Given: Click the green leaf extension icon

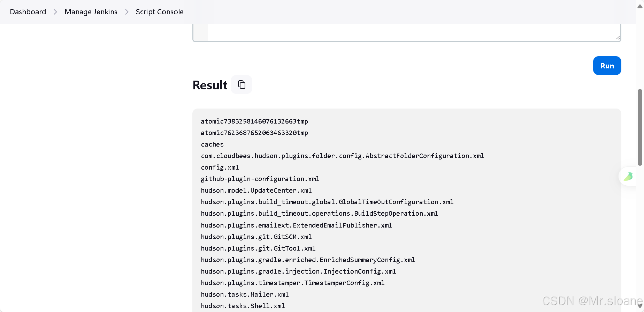Looking at the screenshot, I should [629, 176].
